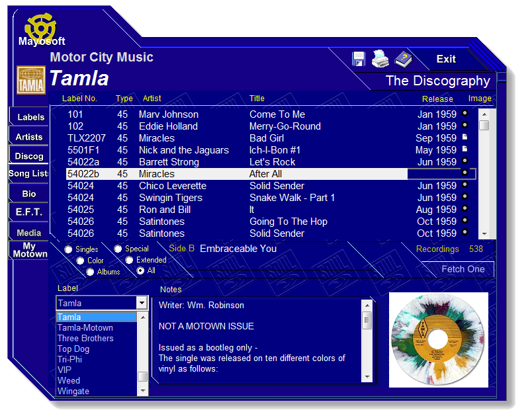
Task: Click the printer icon
Action: pyautogui.click(x=380, y=59)
